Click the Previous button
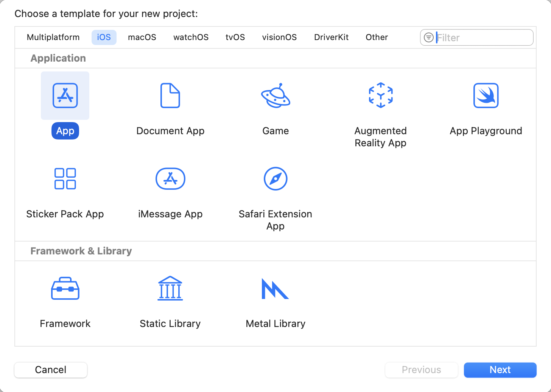The image size is (551, 392). click(x=422, y=370)
